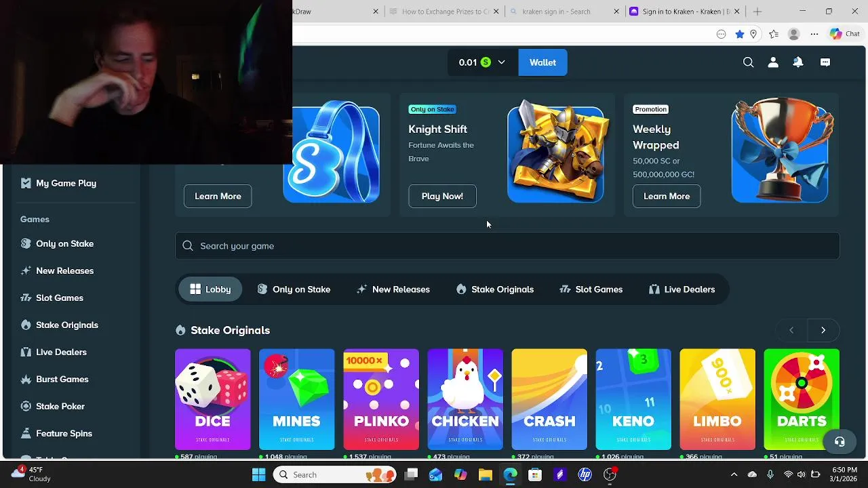868x488 pixels.
Task: Open the Darts game thumbnail
Action: tap(802, 399)
